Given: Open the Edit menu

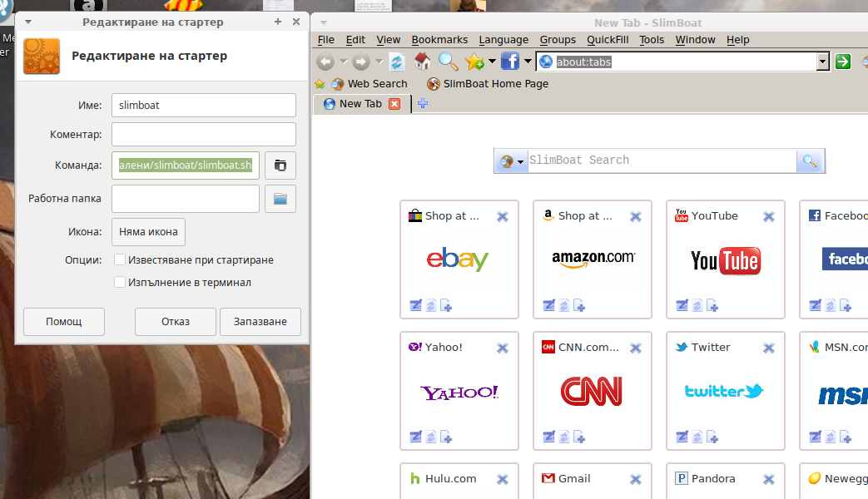Looking at the screenshot, I should tap(355, 40).
